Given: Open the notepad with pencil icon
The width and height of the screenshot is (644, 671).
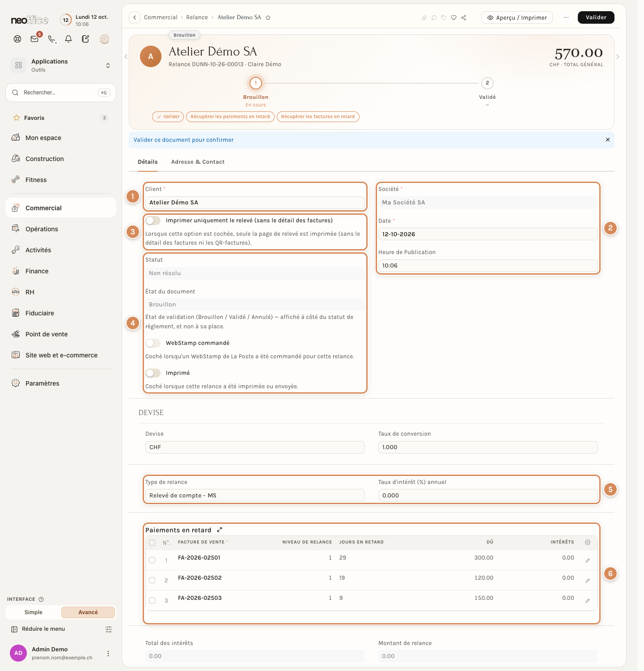Looking at the screenshot, I should [x=85, y=39].
